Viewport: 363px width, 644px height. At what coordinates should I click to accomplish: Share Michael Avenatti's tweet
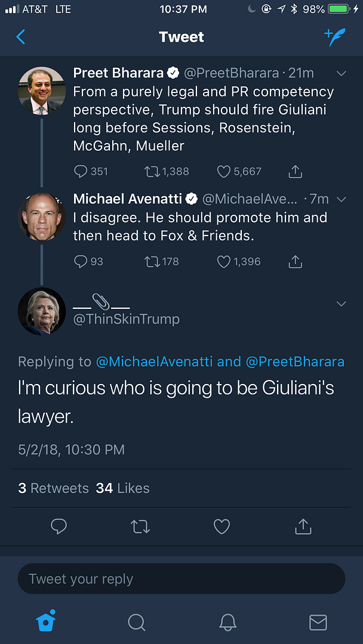click(295, 261)
